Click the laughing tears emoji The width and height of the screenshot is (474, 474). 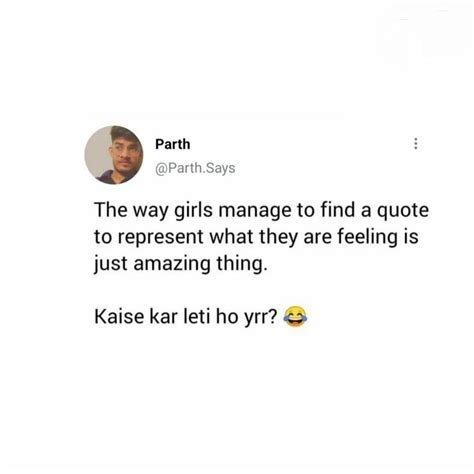pyautogui.click(x=295, y=316)
